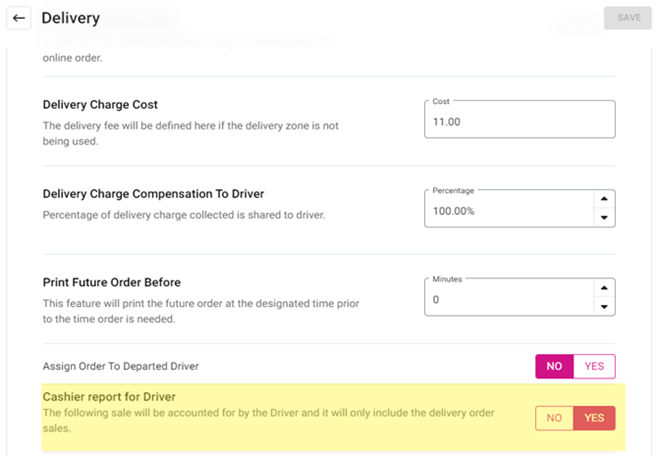Set Assign Order To Departed Driver to NO
The image size is (656, 456).
[x=554, y=367]
